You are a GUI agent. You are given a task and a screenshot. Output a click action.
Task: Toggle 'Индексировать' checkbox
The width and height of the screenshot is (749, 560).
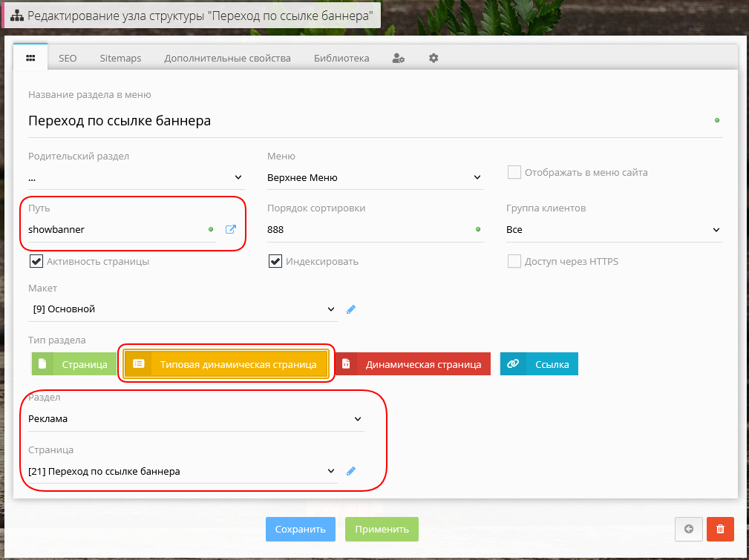point(275,261)
